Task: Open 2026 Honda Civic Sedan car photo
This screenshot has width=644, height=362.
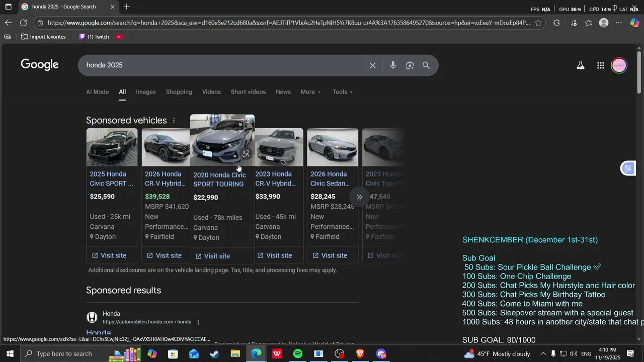Action: (x=333, y=147)
